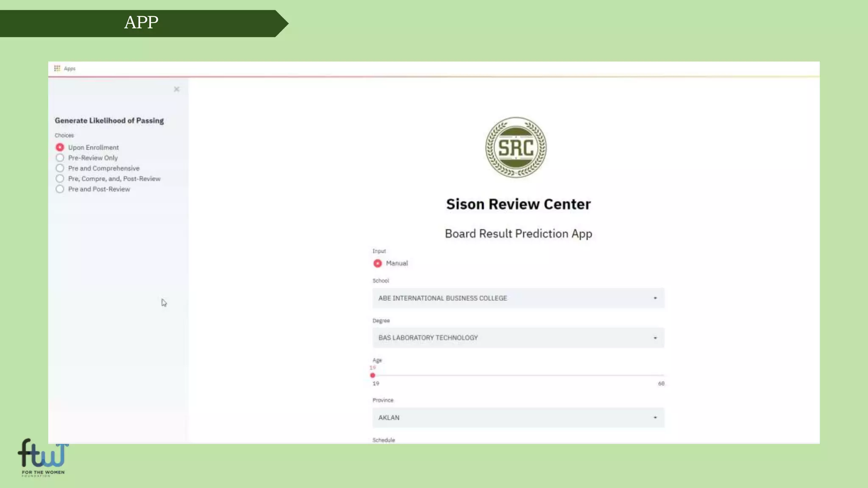Click the Choices label in sidebar
The width and height of the screenshot is (868, 488).
[64, 136]
